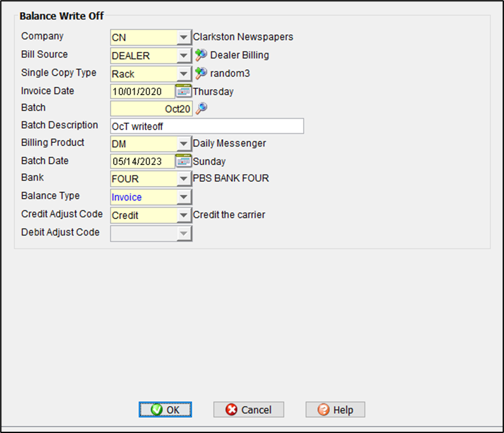Open Help for Balance Write Off

click(335, 410)
